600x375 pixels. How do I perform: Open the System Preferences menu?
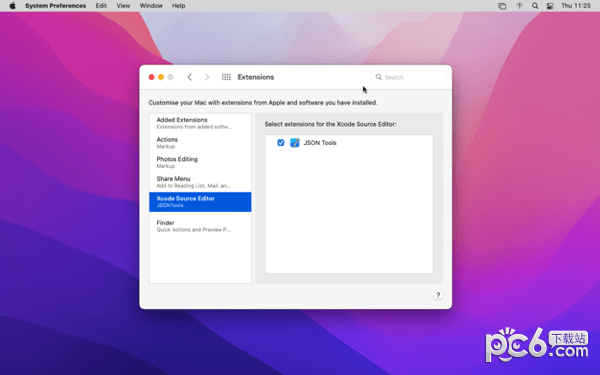[x=55, y=6]
